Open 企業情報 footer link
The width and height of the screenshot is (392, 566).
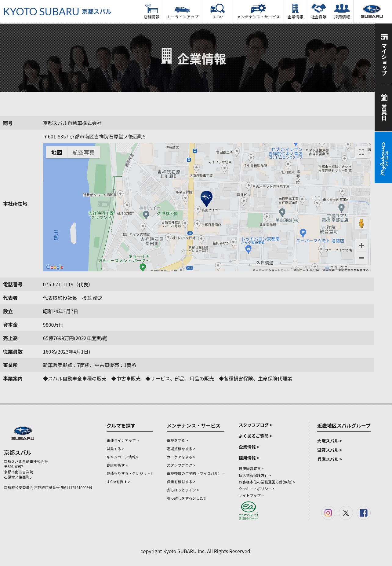tap(249, 447)
